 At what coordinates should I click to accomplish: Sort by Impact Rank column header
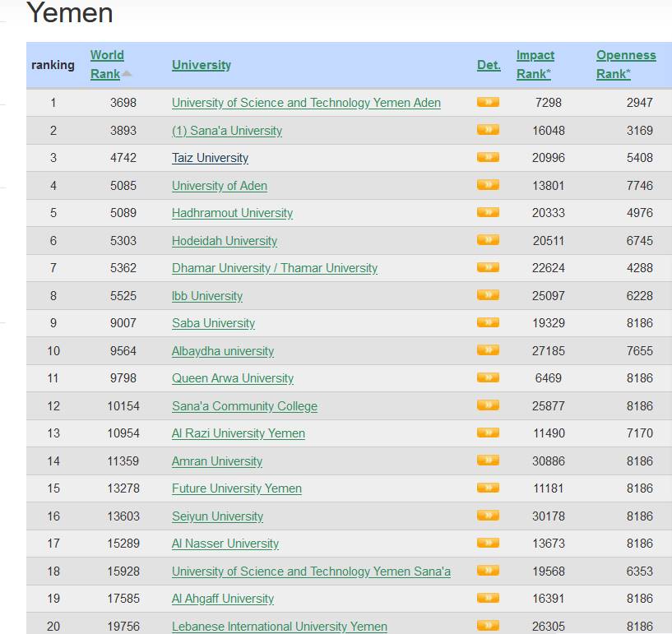535,64
